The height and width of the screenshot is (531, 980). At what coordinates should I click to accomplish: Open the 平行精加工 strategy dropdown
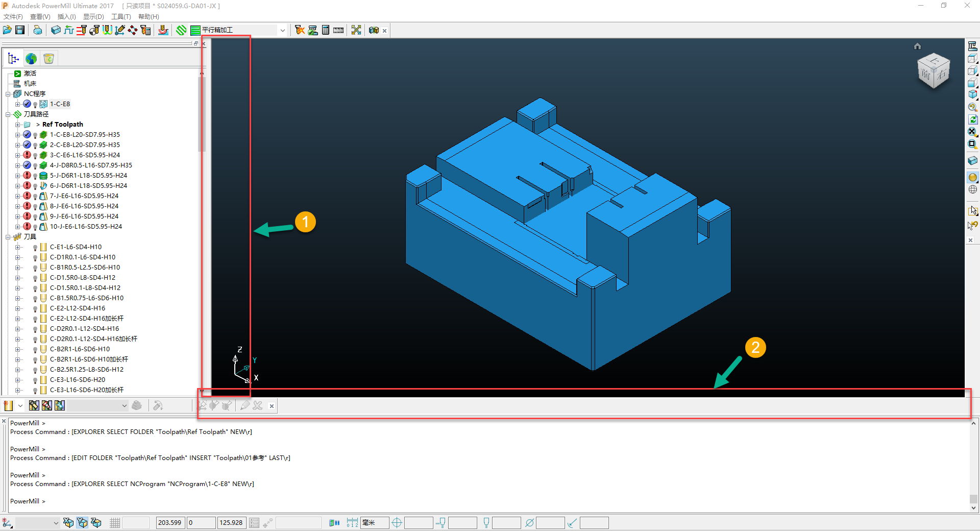[282, 30]
